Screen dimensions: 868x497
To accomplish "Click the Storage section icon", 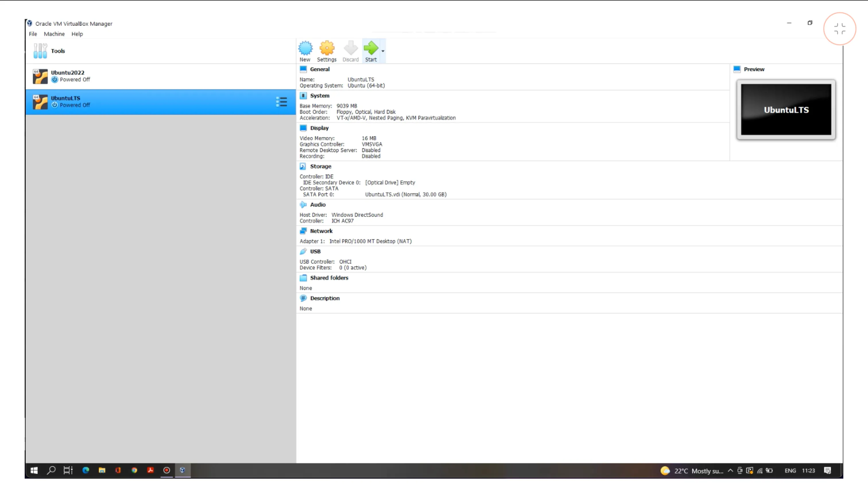I will [303, 166].
